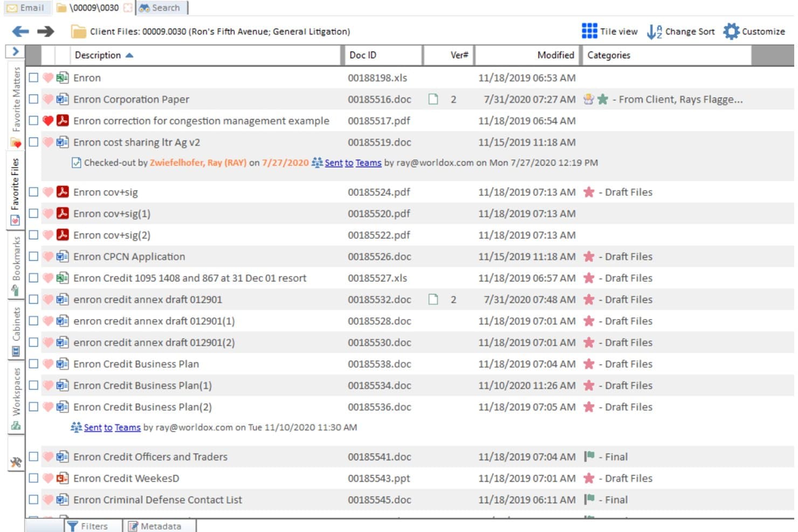
Task: Sort by the Description column header
Action: [206, 55]
